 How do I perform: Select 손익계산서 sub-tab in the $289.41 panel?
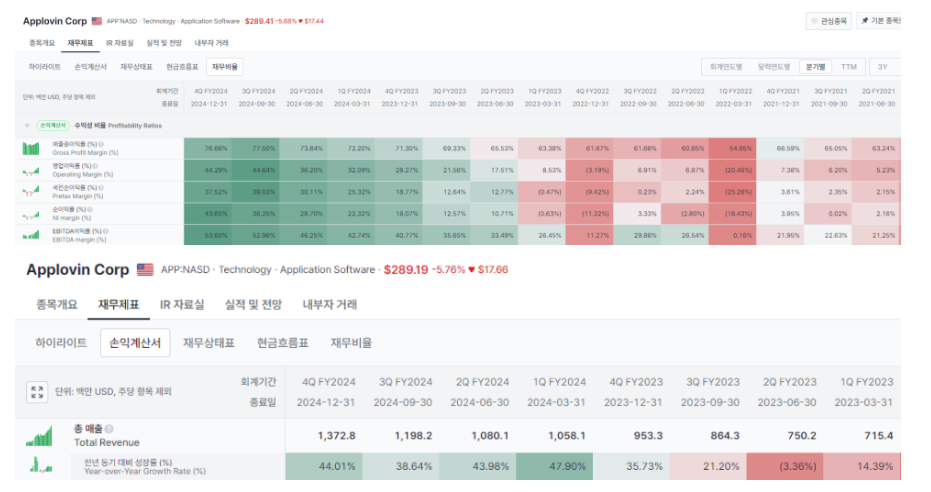click(90, 67)
